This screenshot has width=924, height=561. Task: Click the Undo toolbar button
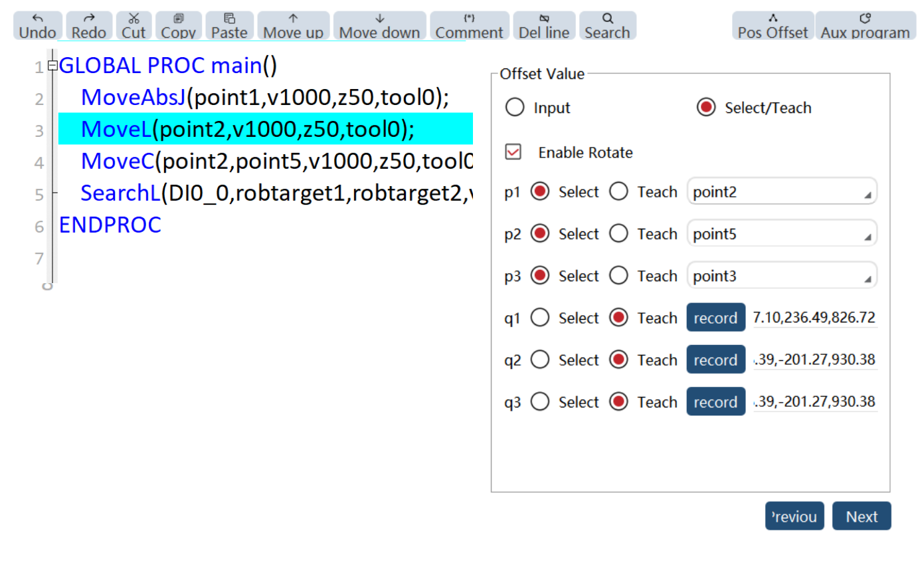click(38, 26)
